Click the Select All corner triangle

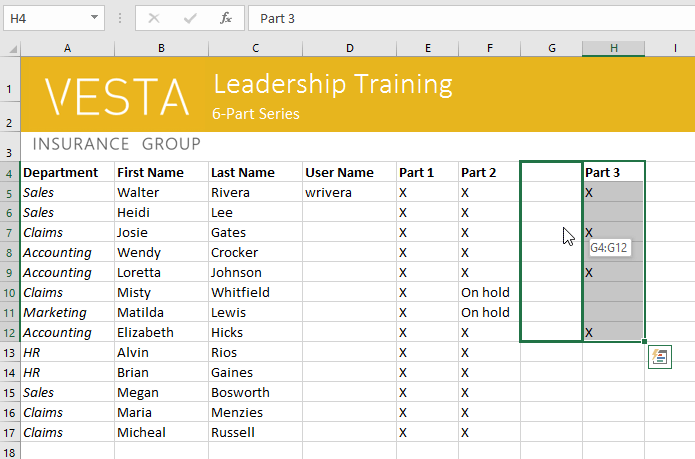point(10,48)
